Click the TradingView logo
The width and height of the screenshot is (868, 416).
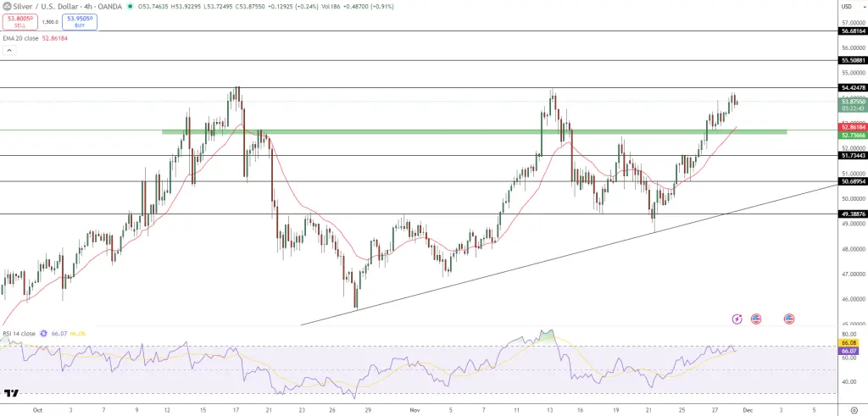pos(11,393)
